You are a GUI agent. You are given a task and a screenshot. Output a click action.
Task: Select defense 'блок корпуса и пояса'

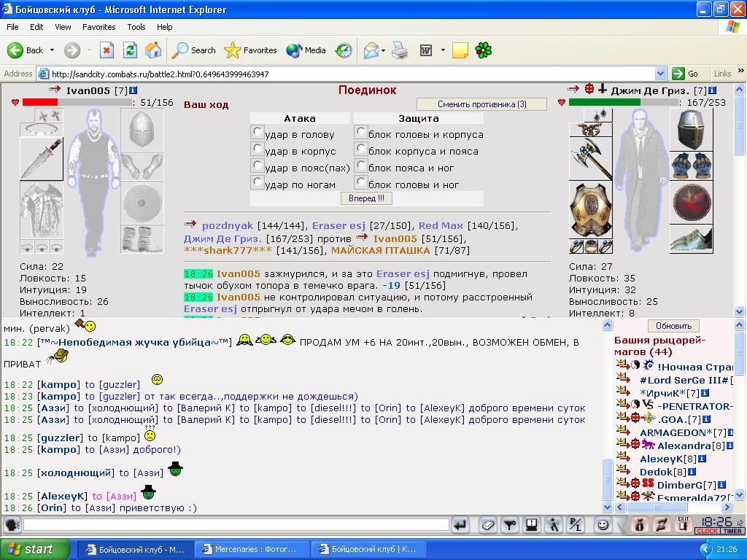tap(361, 148)
